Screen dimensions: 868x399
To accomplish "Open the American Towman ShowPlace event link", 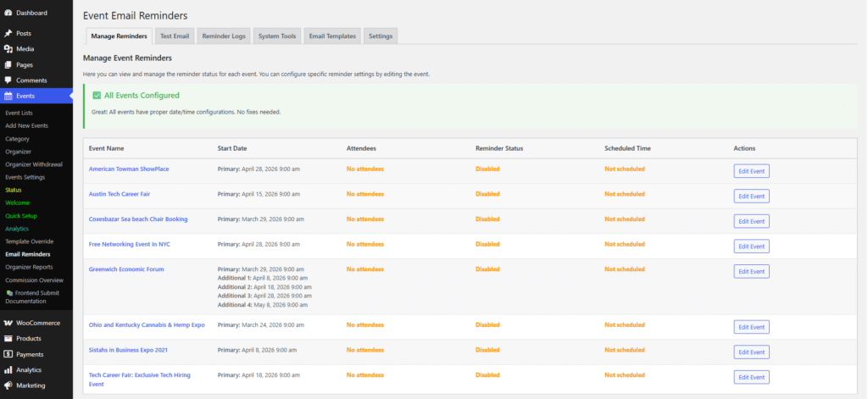I will tap(129, 169).
